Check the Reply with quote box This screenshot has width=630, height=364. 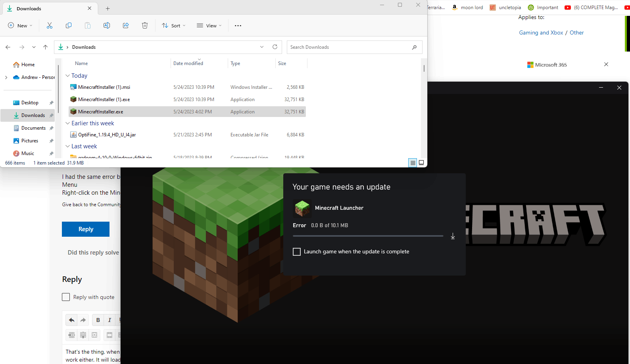pyautogui.click(x=66, y=297)
